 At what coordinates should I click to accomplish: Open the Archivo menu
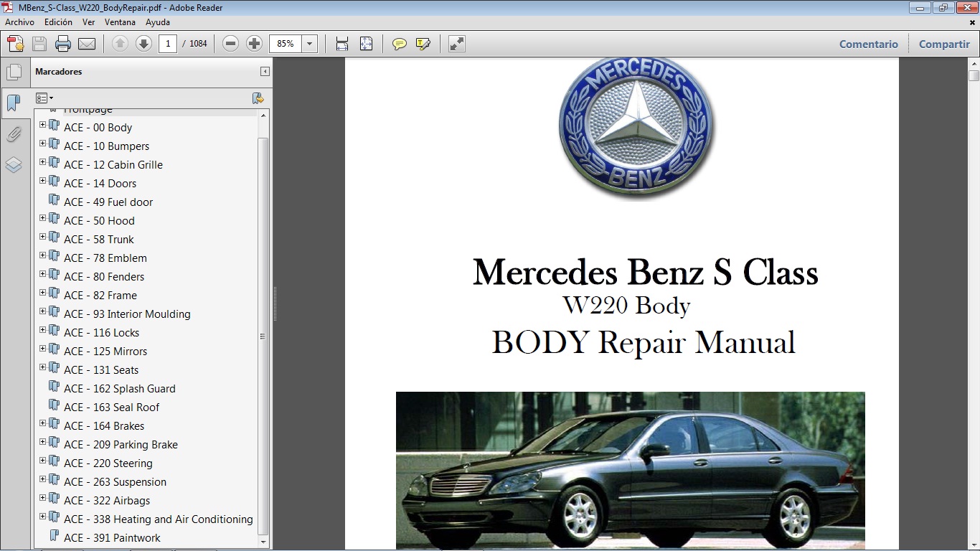pyautogui.click(x=19, y=22)
